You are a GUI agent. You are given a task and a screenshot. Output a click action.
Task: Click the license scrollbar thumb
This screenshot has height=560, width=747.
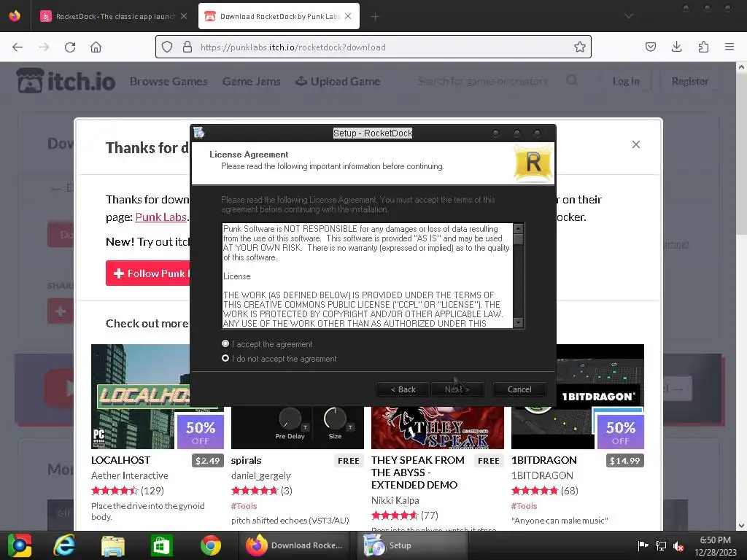[519, 239]
